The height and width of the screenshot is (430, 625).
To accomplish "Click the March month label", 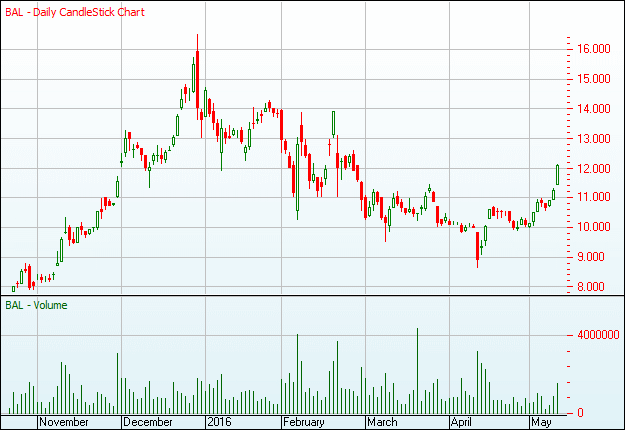I will (x=382, y=422).
